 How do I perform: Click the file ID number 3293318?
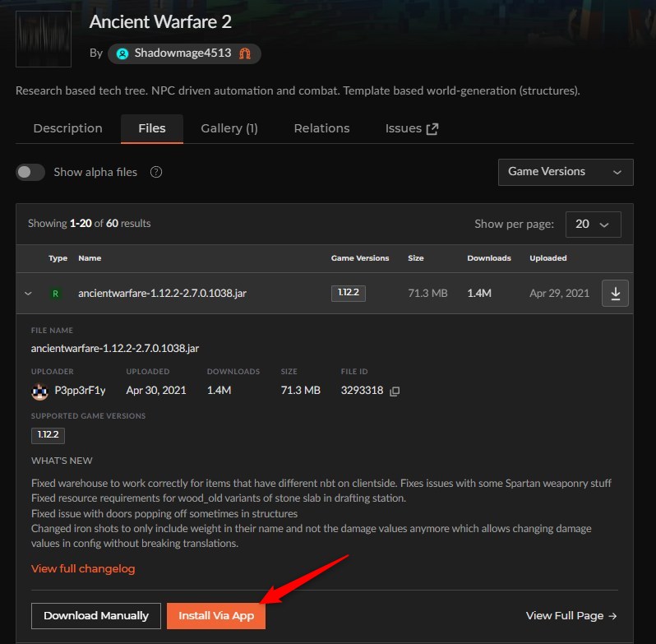click(x=362, y=391)
